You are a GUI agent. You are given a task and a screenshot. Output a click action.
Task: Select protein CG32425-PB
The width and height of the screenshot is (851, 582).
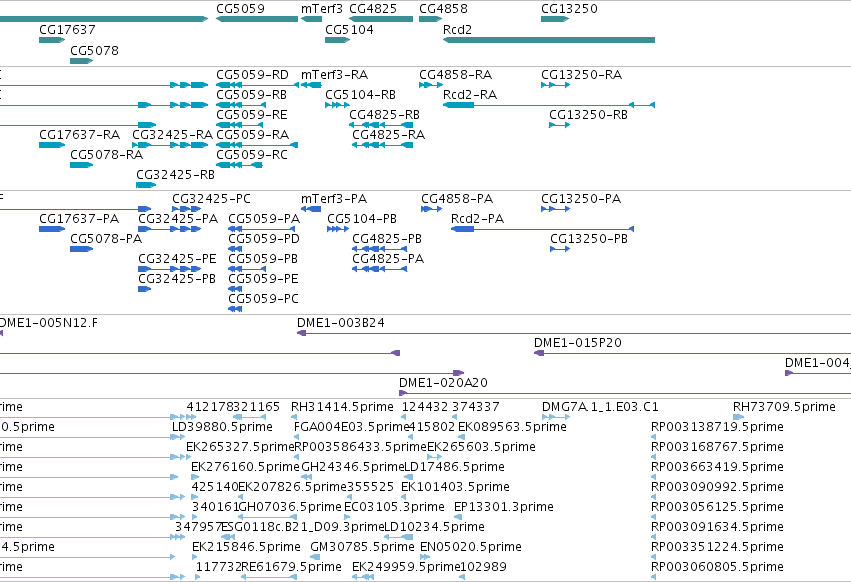(x=144, y=289)
